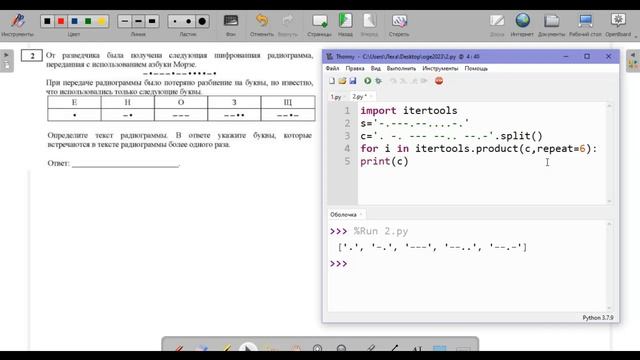Click the code editor vertical scrollbar
640x360 pixels.
pyautogui.click(x=609, y=153)
